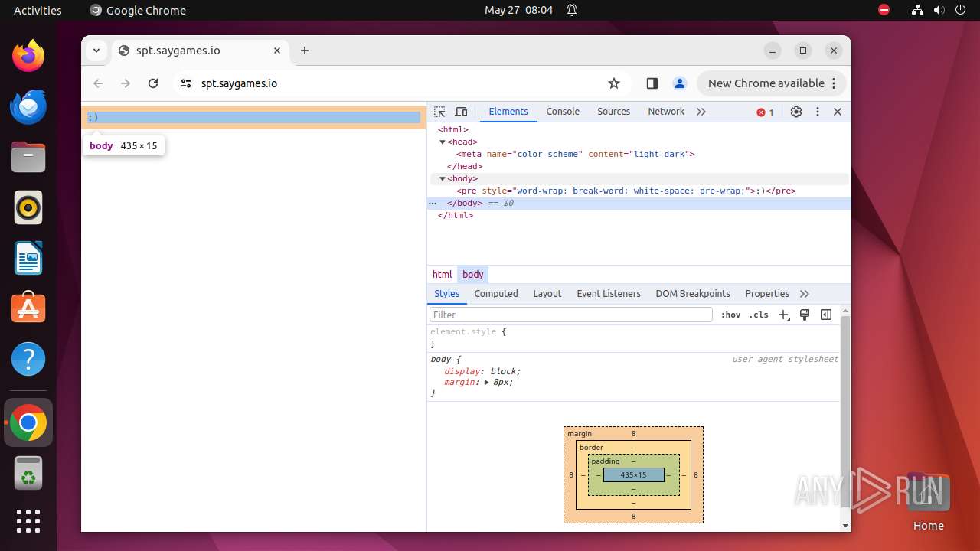Select the Styles tab
This screenshot has height=551, width=980.
[447, 294]
